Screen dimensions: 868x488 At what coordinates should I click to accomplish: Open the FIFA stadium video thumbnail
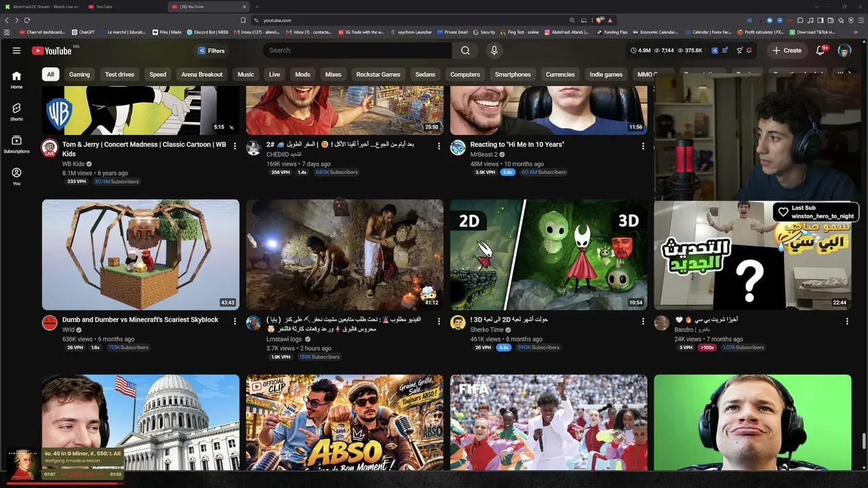click(549, 422)
